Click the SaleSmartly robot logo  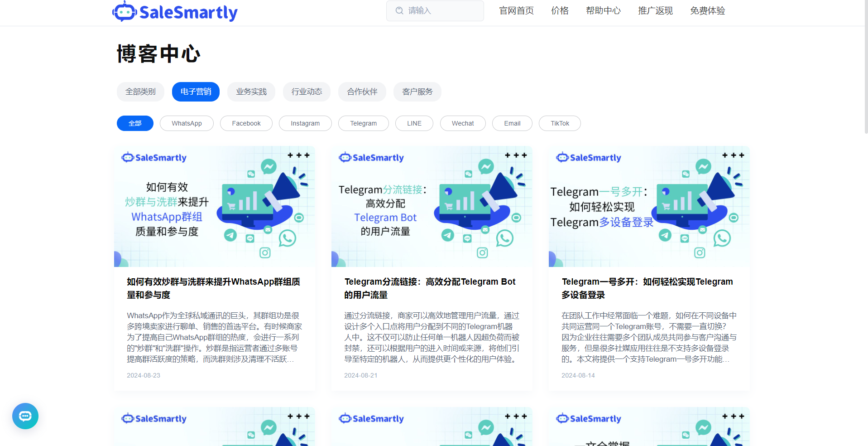(125, 11)
